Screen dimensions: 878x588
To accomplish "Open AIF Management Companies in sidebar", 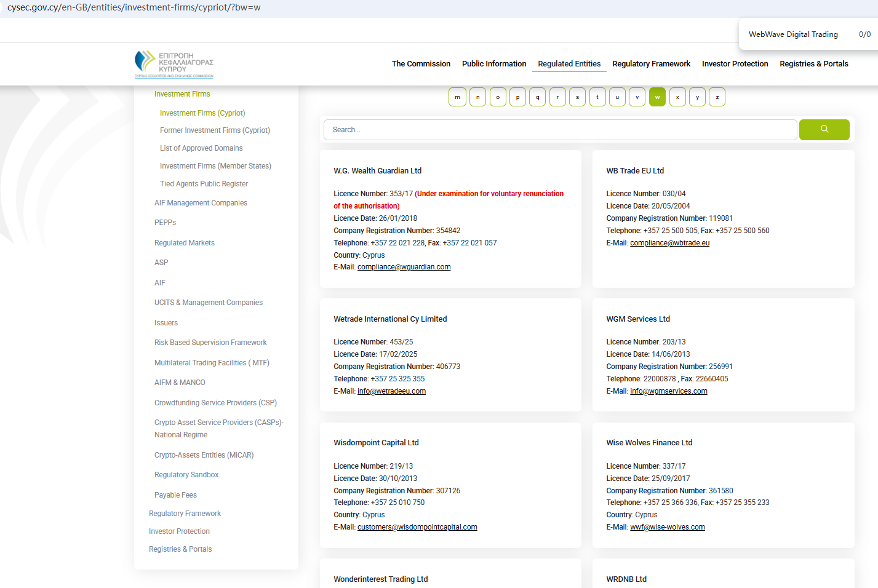I will [x=201, y=203].
